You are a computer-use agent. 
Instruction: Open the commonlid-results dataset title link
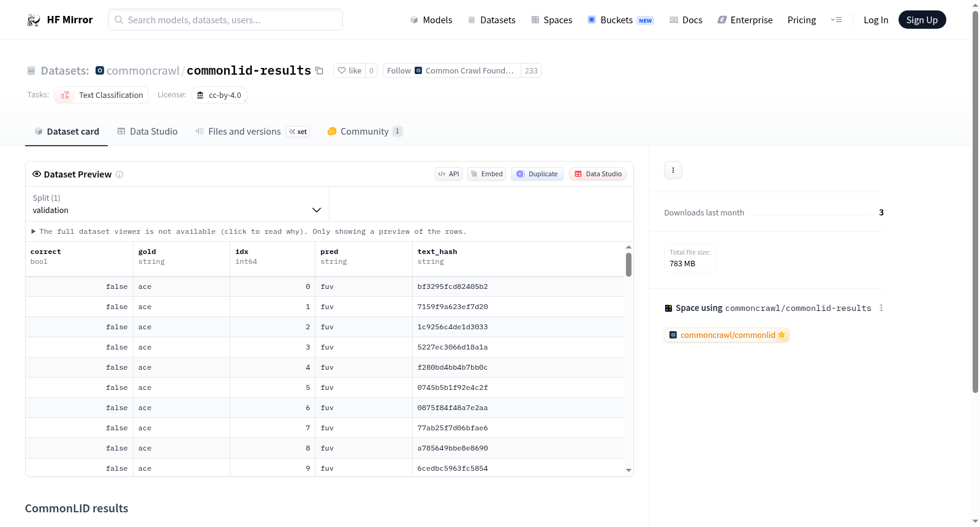(x=249, y=70)
